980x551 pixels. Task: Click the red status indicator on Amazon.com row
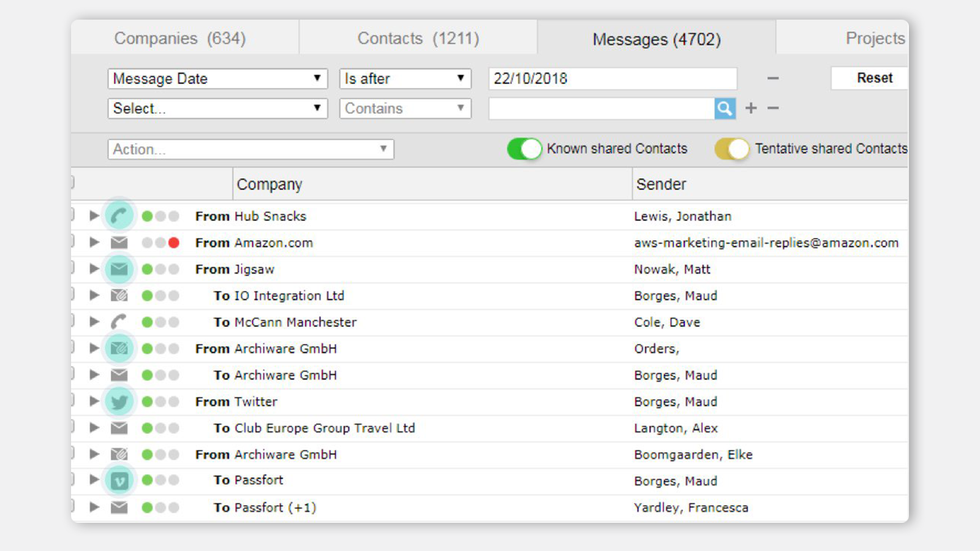175,242
